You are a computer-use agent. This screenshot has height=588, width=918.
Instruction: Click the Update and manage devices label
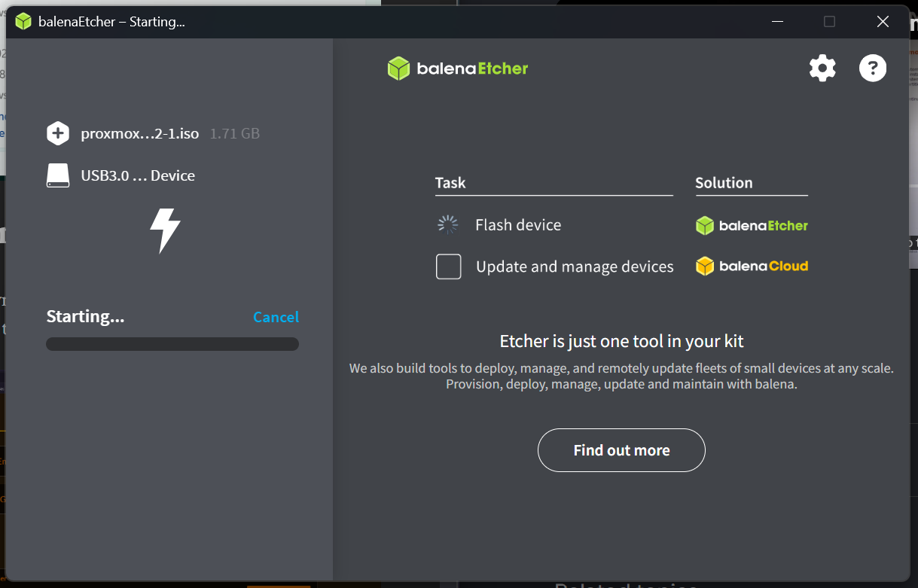pyautogui.click(x=575, y=267)
